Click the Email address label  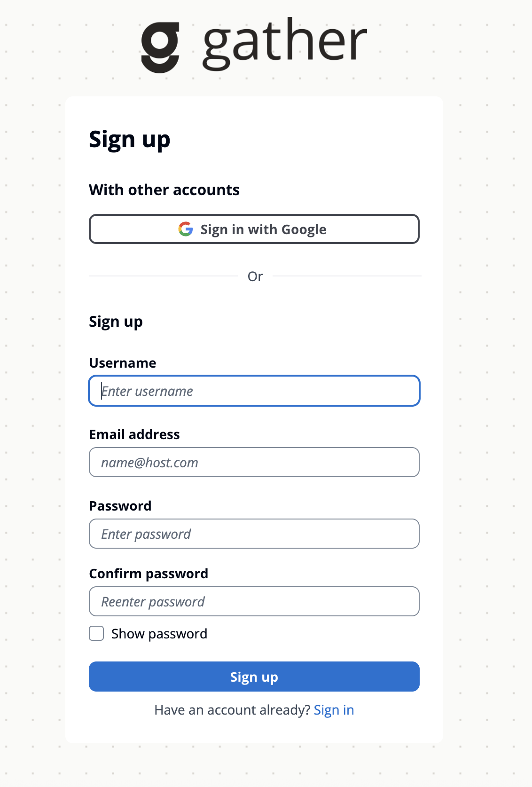[134, 434]
